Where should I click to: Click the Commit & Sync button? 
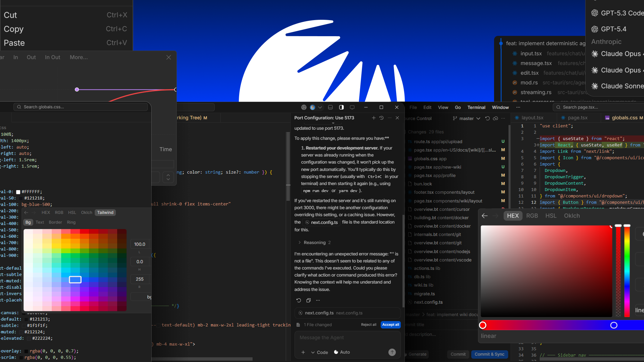point(490,354)
